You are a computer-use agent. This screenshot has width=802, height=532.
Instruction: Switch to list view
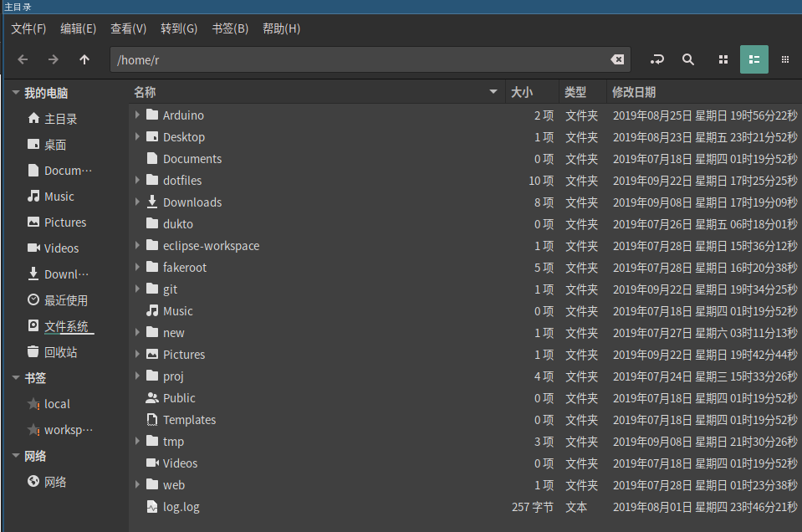[753, 59]
